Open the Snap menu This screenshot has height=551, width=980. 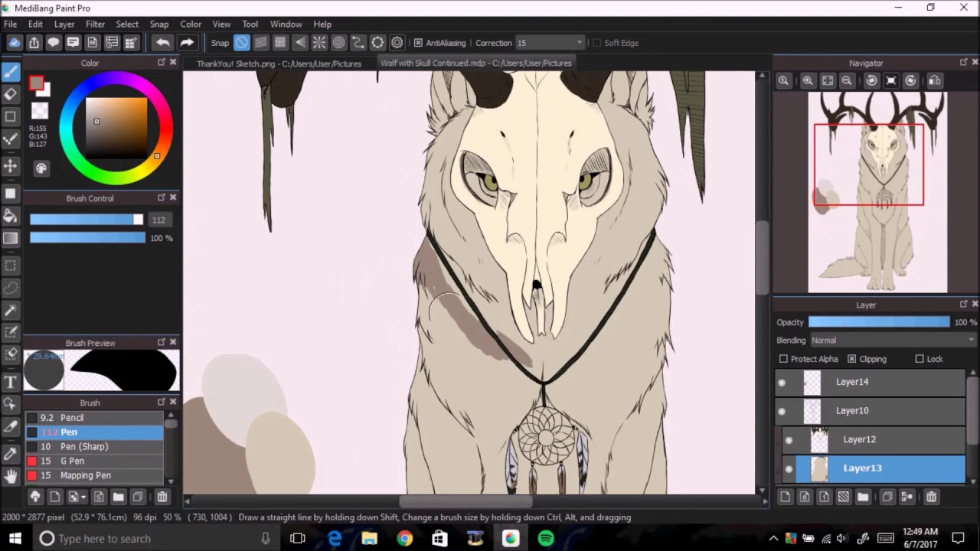point(159,24)
